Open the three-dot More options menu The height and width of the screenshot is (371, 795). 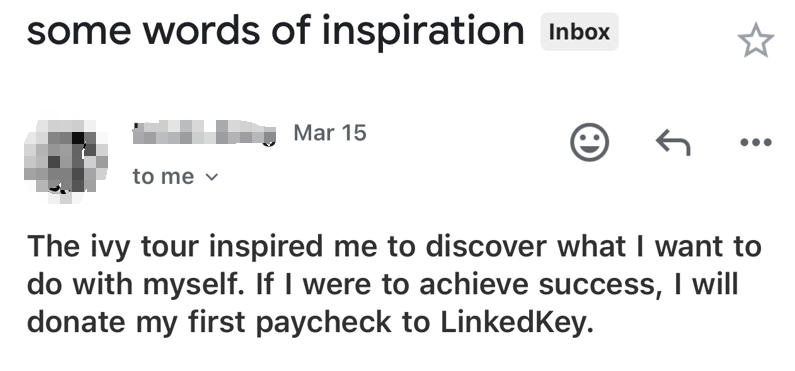click(x=756, y=142)
